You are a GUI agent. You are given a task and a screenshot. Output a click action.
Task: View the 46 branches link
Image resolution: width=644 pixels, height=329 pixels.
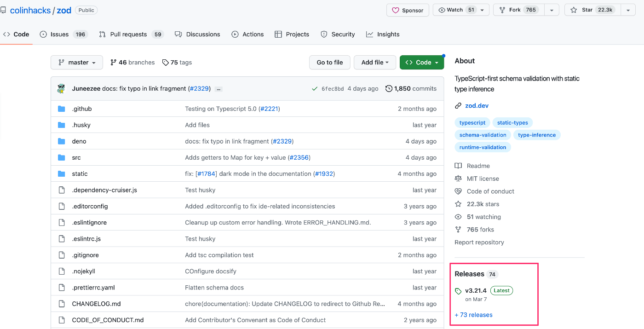132,63
